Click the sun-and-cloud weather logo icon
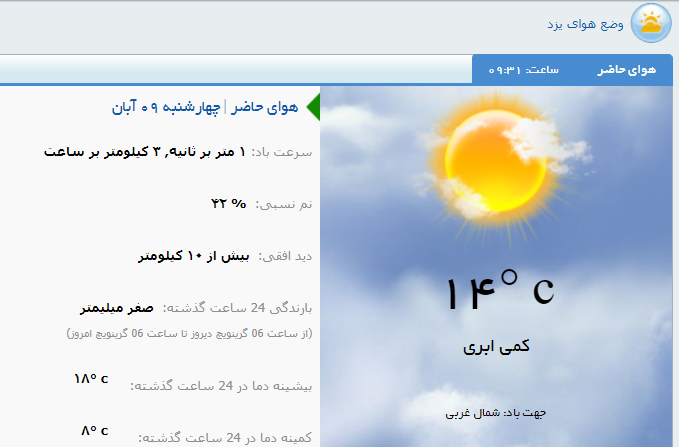The height and width of the screenshot is (447, 679). tap(651, 23)
